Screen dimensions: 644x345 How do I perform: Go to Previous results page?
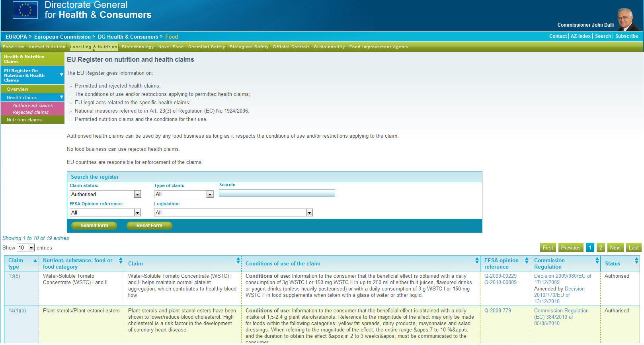pyautogui.click(x=571, y=248)
